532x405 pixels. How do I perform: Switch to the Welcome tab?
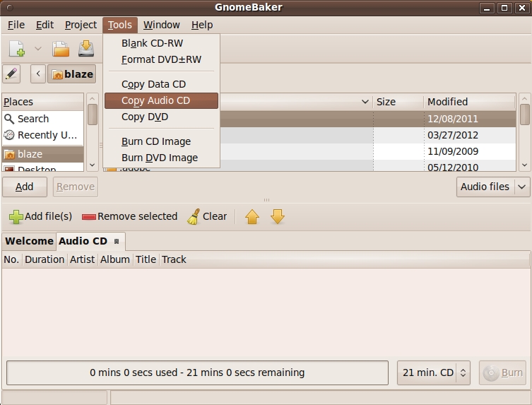click(29, 241)
